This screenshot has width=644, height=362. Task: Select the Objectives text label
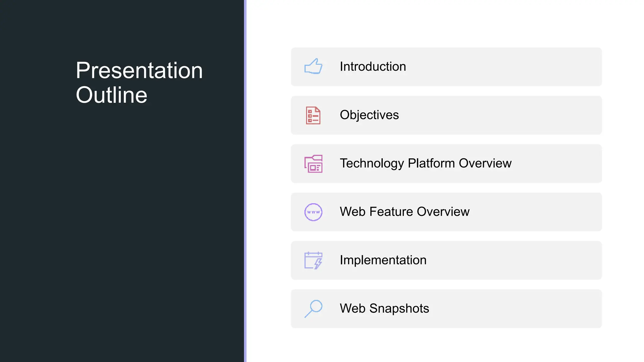tap(369, 115)
